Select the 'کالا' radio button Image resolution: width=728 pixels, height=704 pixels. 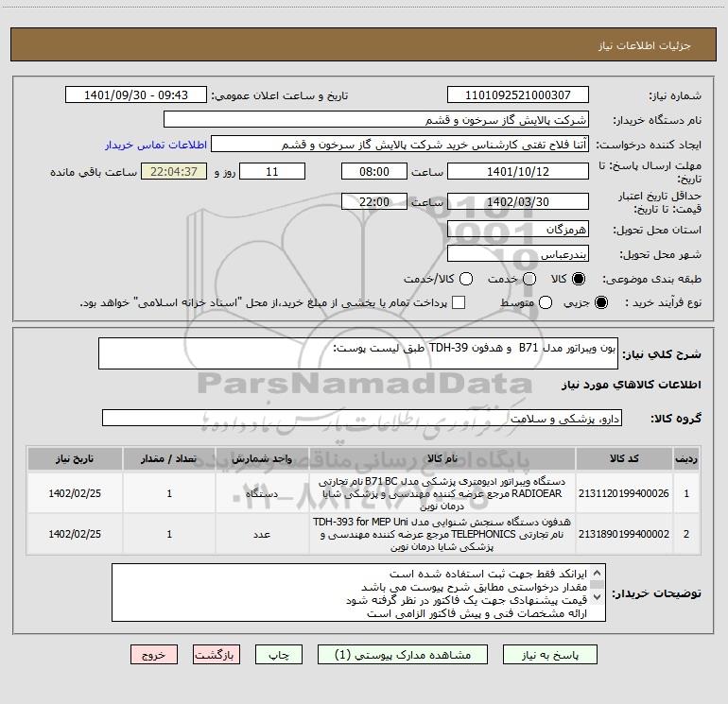click(x=579, y=279)
